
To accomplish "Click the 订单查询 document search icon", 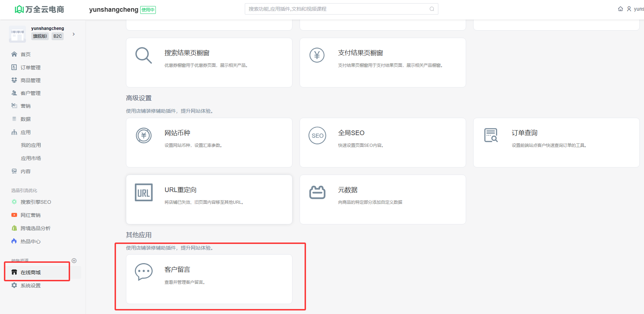I will (491, 135).
